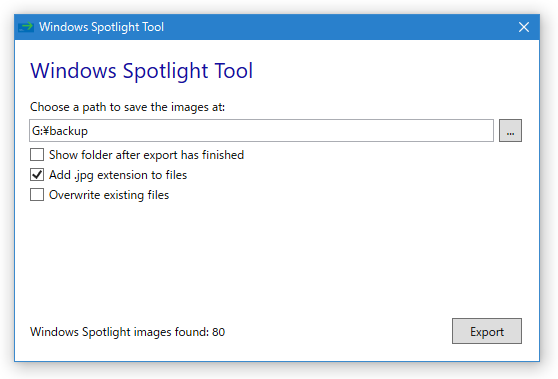Click the 'Choose a path to save the images at:' label
The width and height of the screenshot is (558, 379).
pos(127,107)
